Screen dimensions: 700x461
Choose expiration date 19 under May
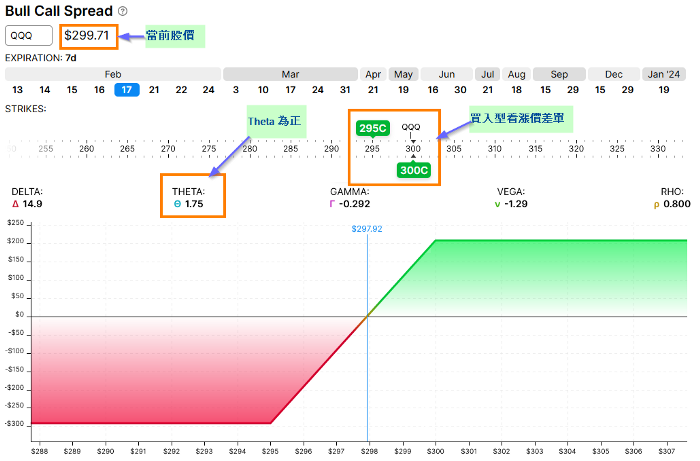point(403,90)
